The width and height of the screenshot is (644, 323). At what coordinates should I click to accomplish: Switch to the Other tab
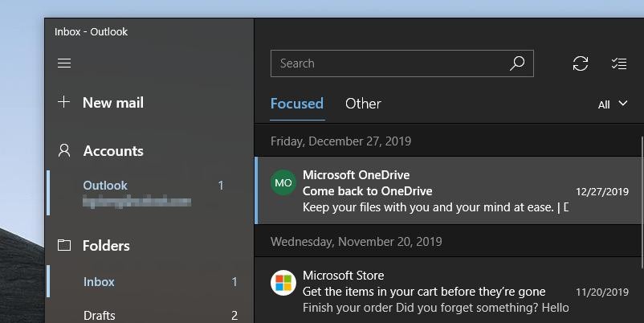363,104
